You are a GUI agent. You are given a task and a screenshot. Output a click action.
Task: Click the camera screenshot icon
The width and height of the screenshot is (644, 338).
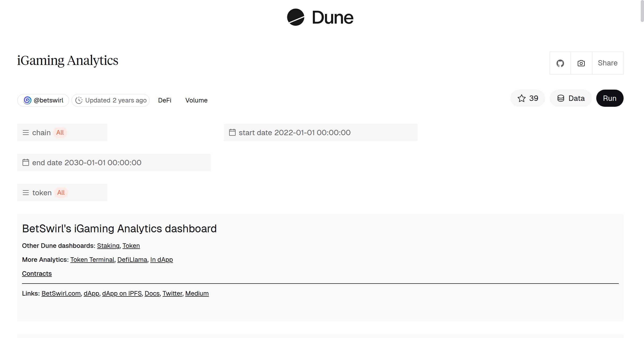pos(581,63)
